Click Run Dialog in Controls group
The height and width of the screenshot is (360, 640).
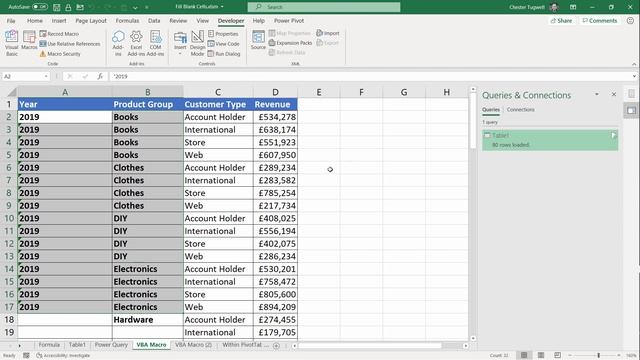click(224, 54)
